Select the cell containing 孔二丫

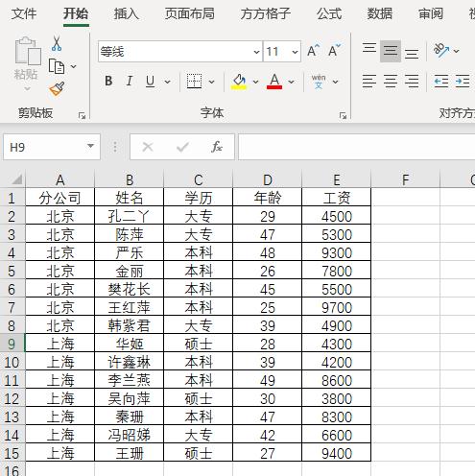point(129,216)
